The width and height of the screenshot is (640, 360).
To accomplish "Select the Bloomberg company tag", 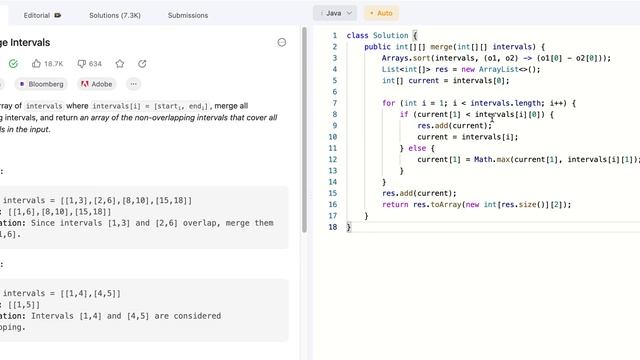I will click(42, 84).
